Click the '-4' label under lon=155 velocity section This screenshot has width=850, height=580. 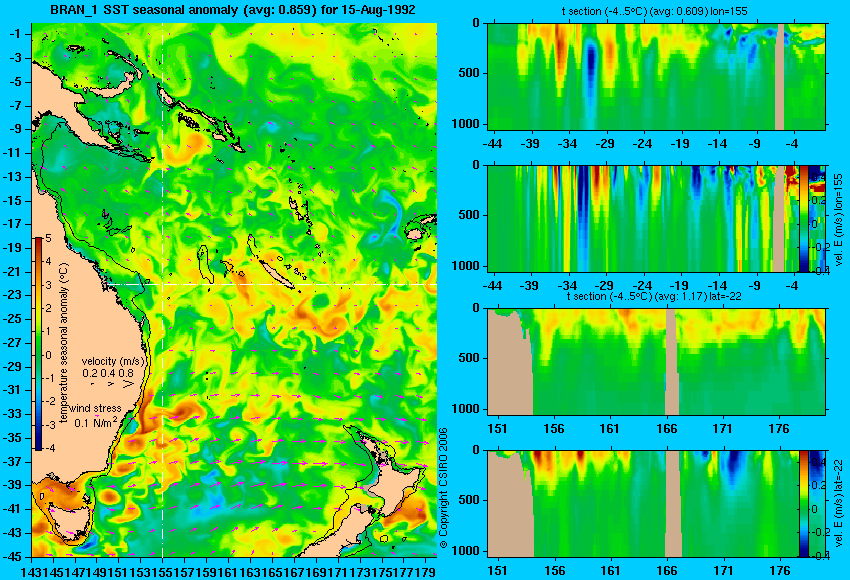792,286
